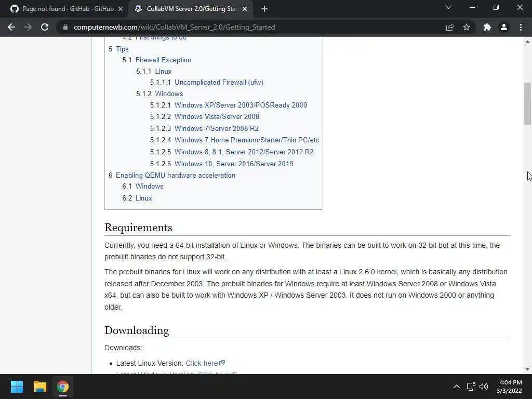Open Windows 10, Server 2016/Server 2019 link
The height and width of the screenshot is (399, 532).
pos(234,164)
